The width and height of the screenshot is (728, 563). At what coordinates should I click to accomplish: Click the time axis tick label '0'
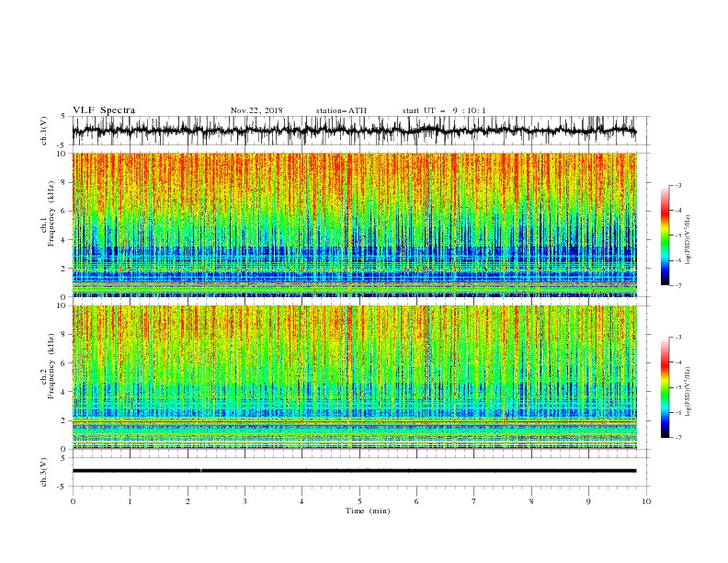click(73, 501)
